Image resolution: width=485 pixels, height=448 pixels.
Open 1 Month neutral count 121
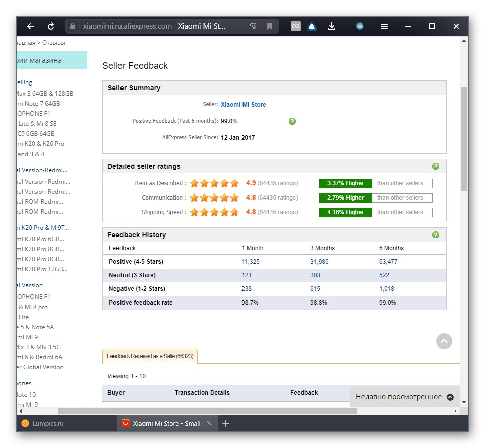coord(246,275)
